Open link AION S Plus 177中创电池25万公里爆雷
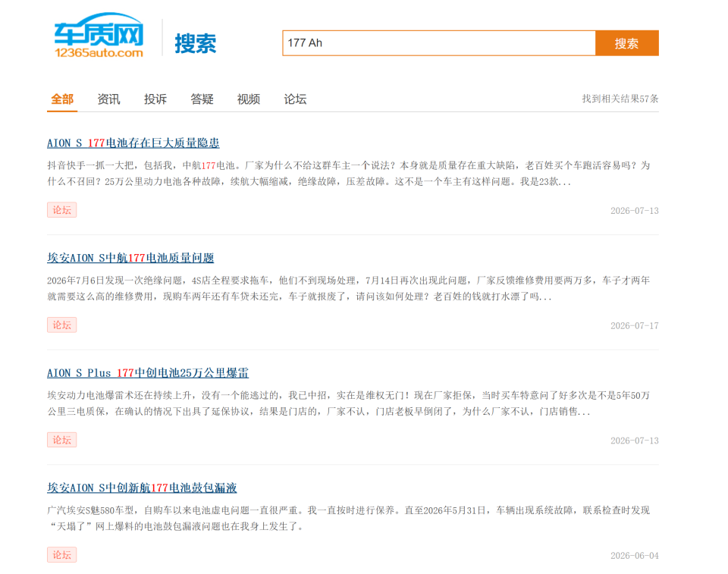Viewport: 728px width, 574px height. tap(148, 373)
